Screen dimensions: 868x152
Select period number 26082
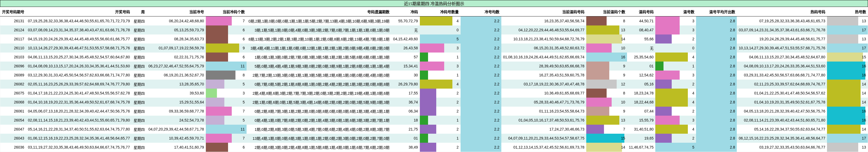[x=19, y=84]
